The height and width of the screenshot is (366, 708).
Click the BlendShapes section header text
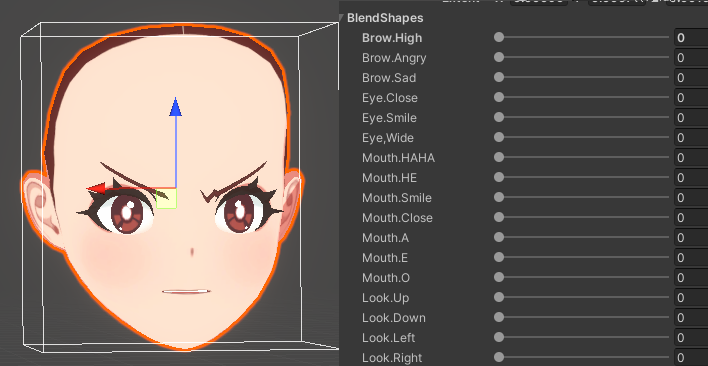click(385, 18)
